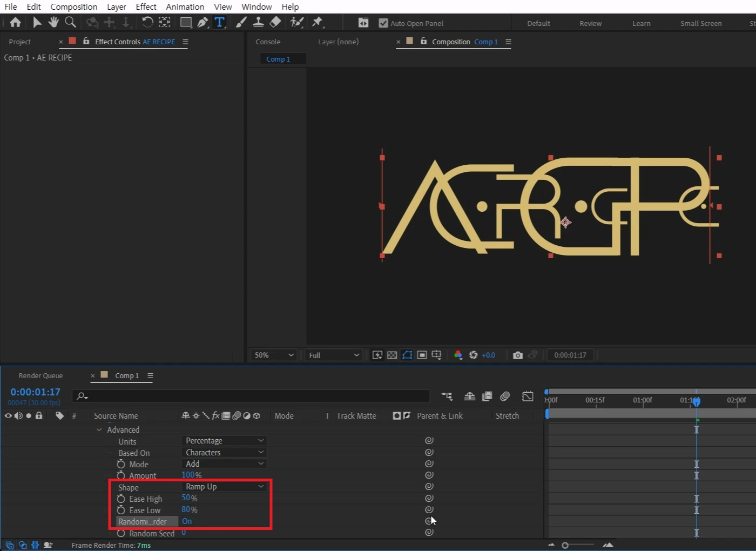Open the File menu
Screen dimensions: 756x551
click(x=11, y=6)
